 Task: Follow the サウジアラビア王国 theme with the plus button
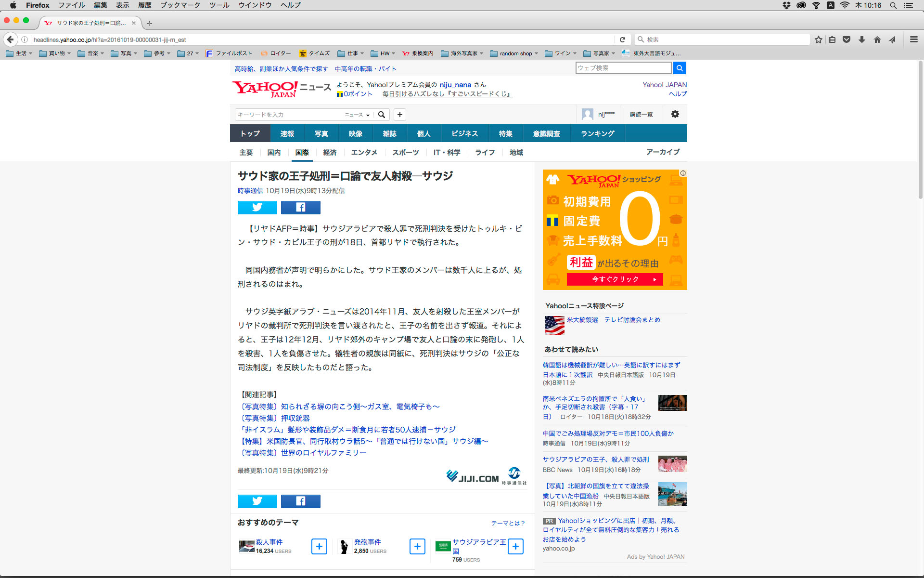[x=515, y=546]
